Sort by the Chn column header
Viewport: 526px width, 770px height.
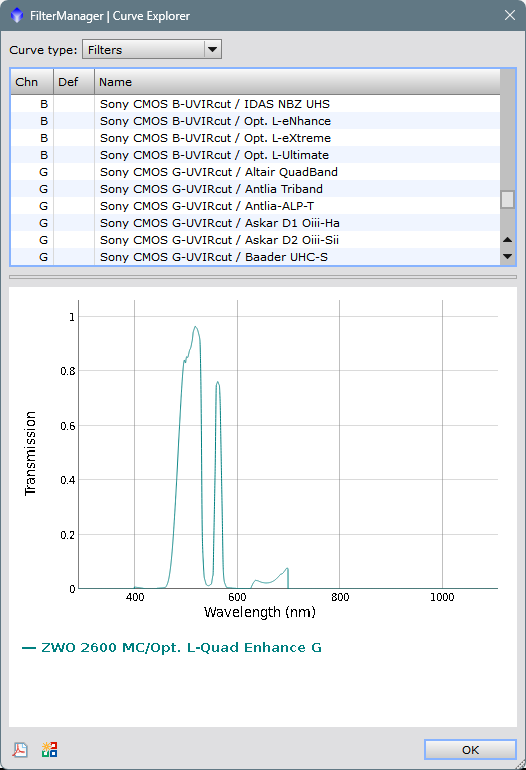point(32,82)
